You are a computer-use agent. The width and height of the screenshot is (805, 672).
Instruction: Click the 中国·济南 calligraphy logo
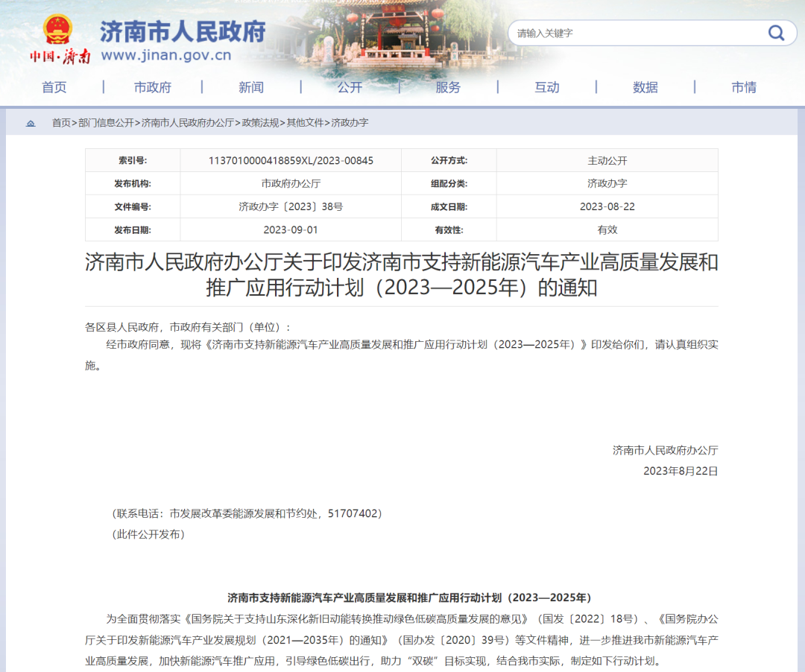pos(60,56)
